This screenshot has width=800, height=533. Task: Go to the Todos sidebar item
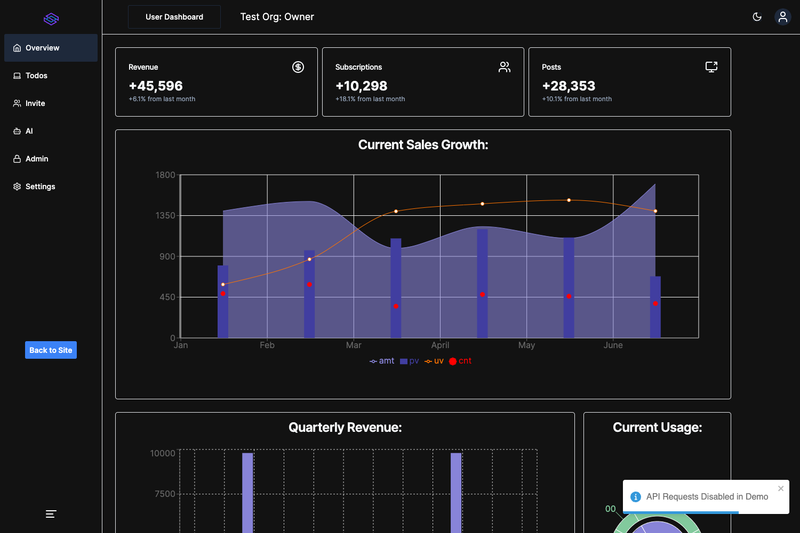(x=51, y=75)
